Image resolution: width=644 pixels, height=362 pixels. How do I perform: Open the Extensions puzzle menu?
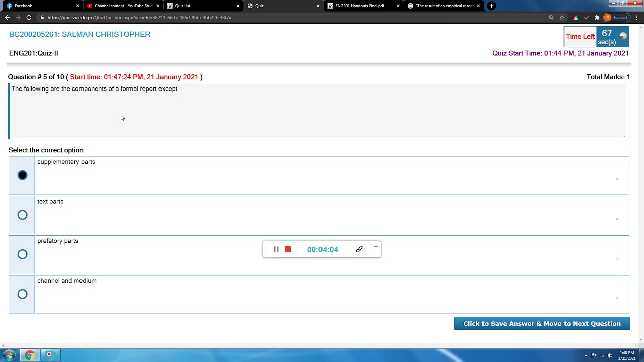[597, 17]
